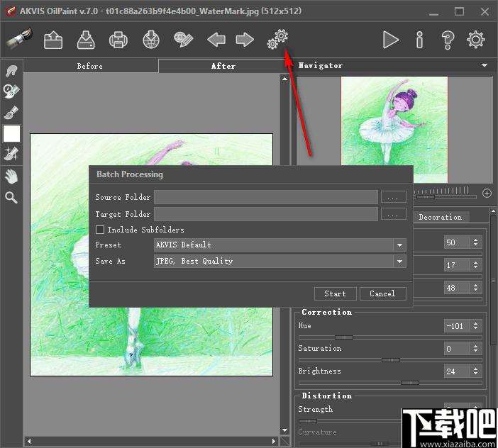Zoom in with Navigator plus icon
The height and width of the screenshot is (448, 498).
[x=487, y=193]
